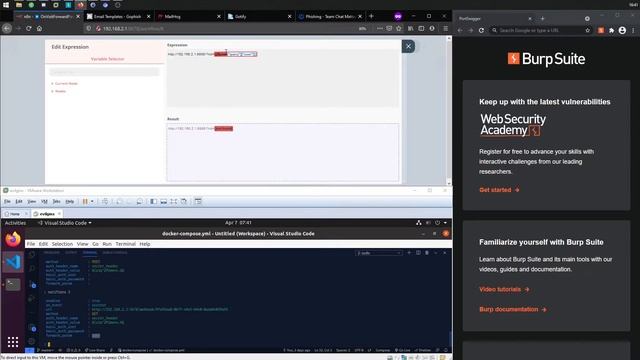Open the Firefox hamburger menu

(x=445, y=29)
